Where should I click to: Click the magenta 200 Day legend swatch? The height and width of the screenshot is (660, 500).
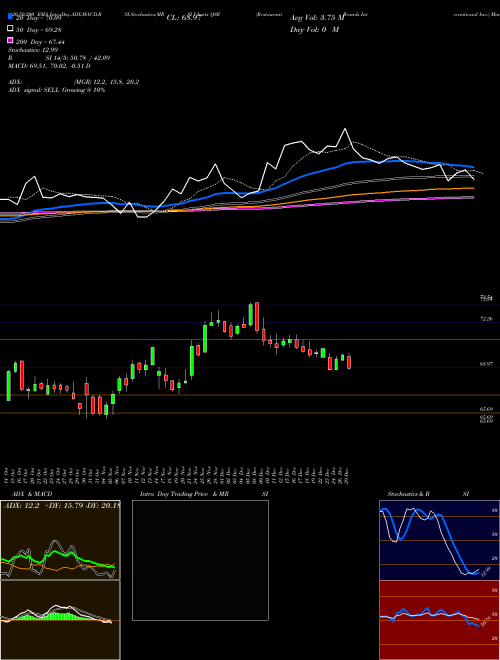pos(11,40)
